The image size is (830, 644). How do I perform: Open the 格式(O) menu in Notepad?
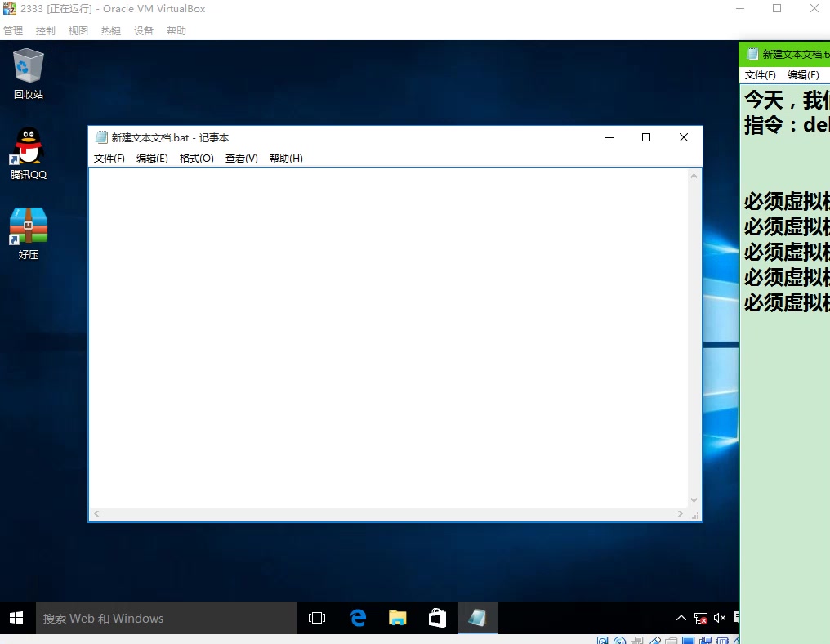pos(196,158)
